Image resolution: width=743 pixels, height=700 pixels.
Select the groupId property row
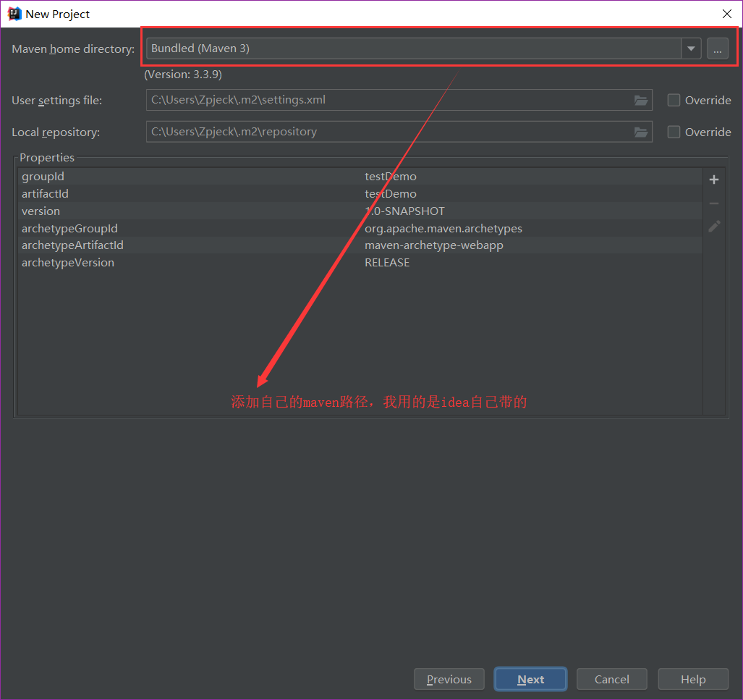pos(360,177)
